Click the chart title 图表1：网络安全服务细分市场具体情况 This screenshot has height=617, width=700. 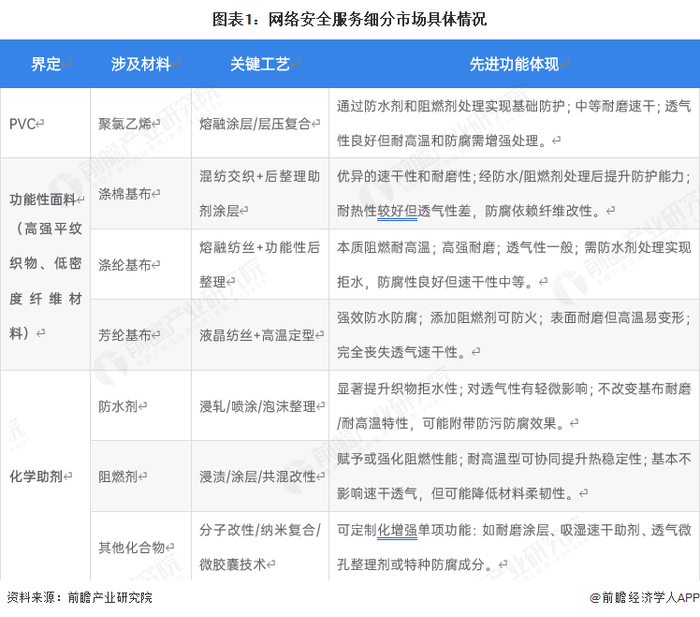coord(349,19)
